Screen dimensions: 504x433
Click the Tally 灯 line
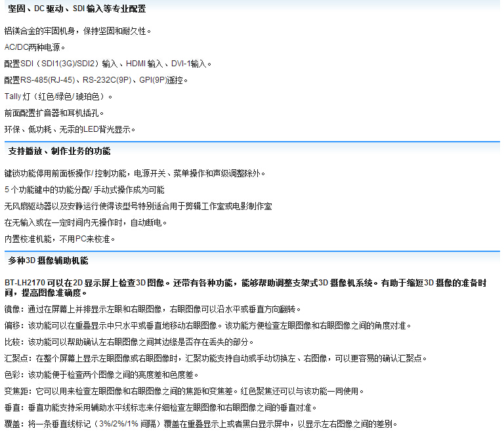point(58,96)
